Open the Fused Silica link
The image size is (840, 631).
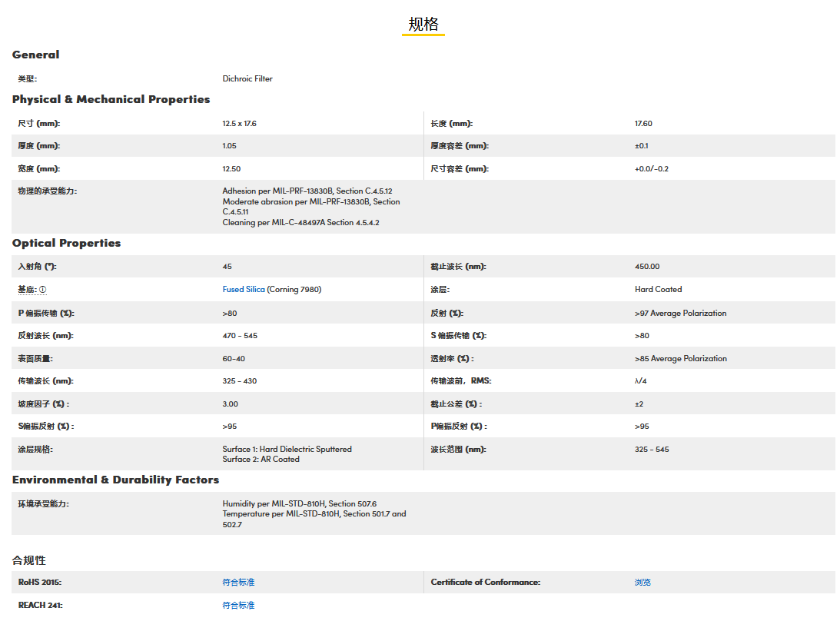[244, 290]
